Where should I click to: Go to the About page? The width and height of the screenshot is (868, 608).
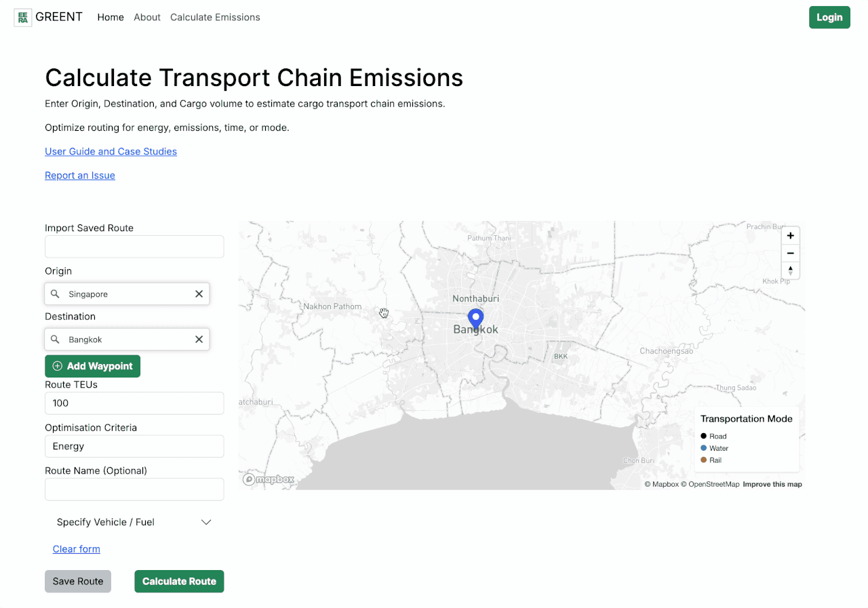click(x=147, y=18)
